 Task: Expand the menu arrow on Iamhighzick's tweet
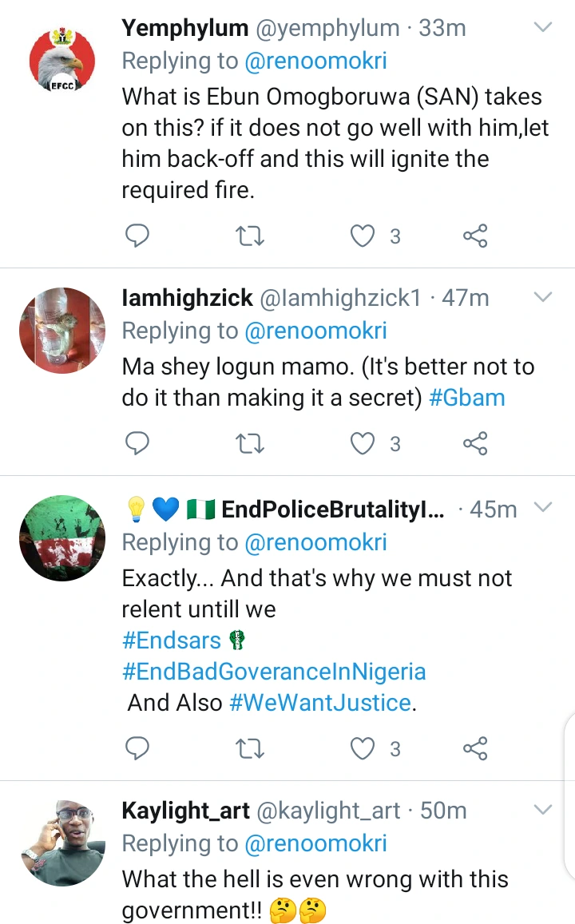point(543,298)
